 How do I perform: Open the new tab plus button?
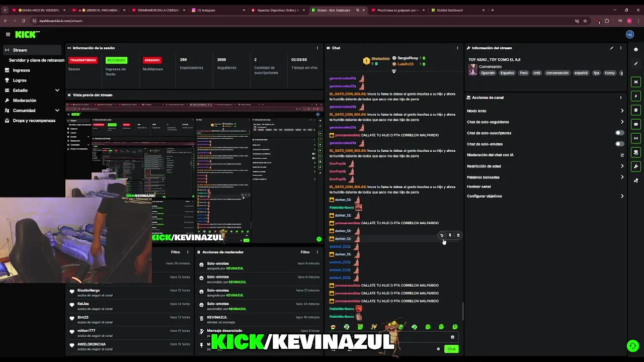click(493, 10)
